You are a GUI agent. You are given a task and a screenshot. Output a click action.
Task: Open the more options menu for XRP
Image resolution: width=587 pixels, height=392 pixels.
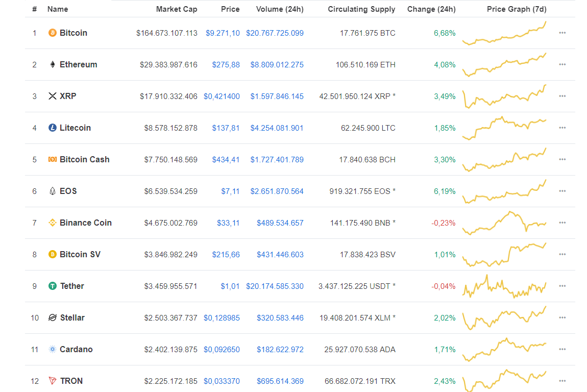click(x=562, y=96)
